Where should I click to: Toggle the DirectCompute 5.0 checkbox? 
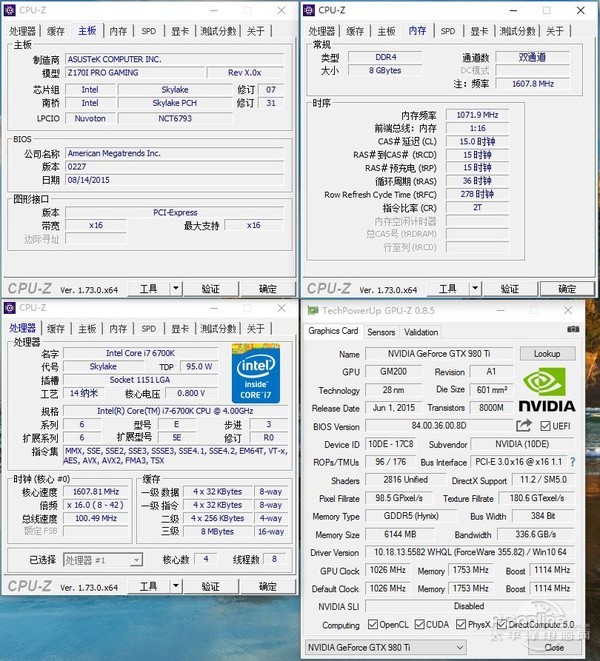[x=501, y=624]
